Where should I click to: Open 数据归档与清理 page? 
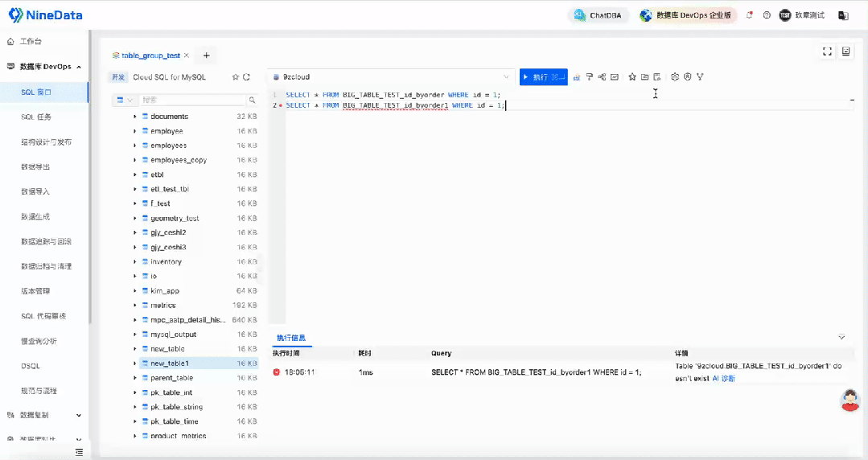point(47,266)
